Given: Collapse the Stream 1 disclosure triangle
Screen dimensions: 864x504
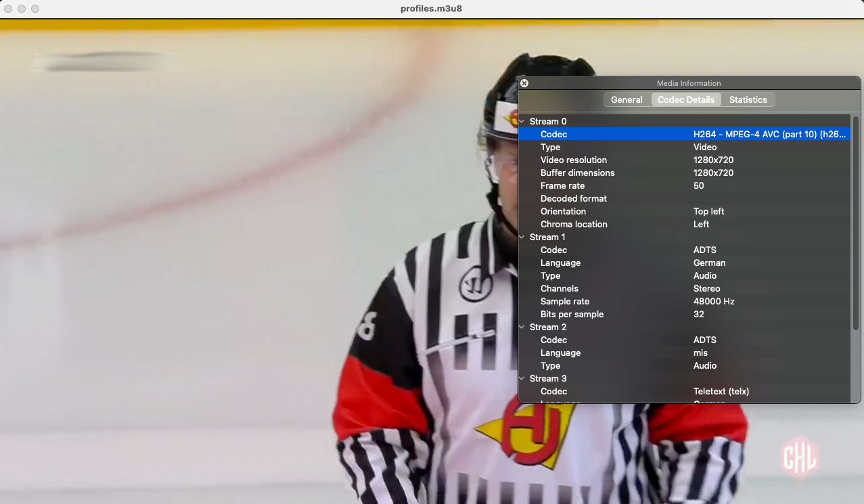Looking at the screenshot, I should (522, 237).
